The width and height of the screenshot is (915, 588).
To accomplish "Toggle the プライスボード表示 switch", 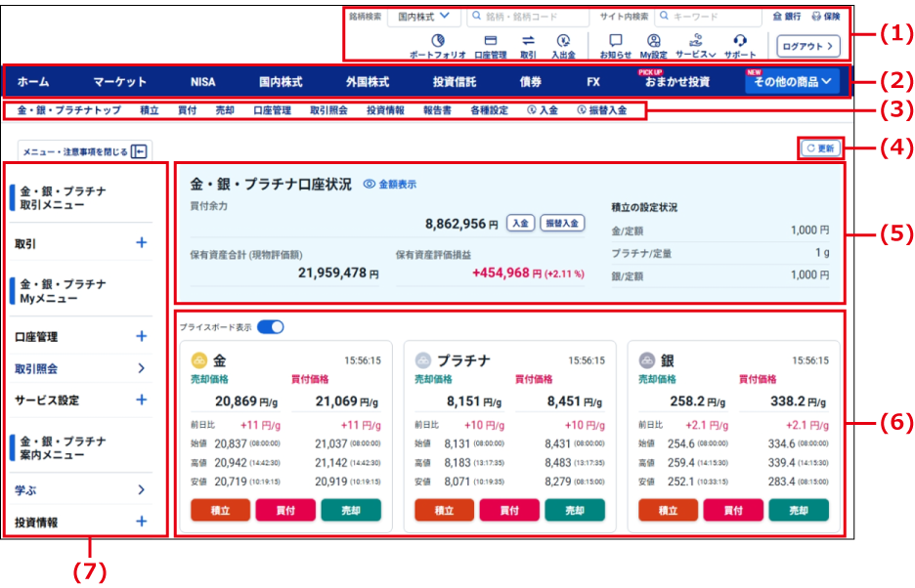I will 270,326.
